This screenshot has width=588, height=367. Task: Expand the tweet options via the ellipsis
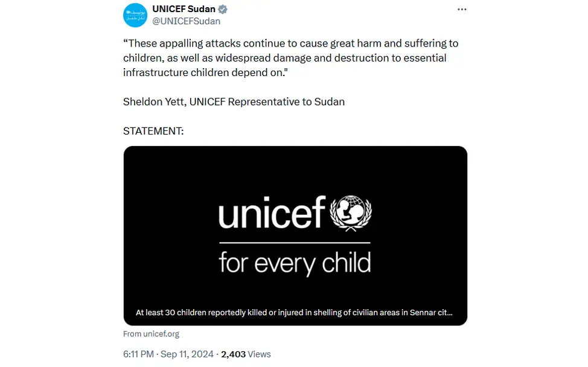tap(462, 9)
